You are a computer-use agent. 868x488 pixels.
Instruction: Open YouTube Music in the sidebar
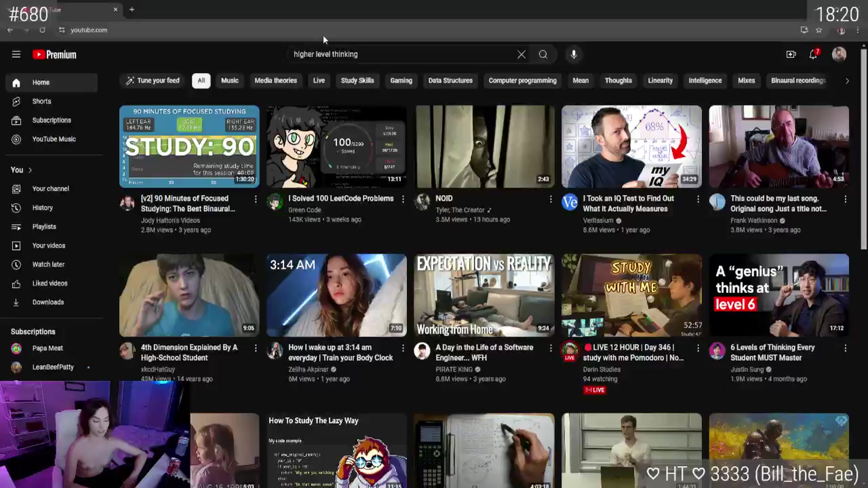pos(52,139)
